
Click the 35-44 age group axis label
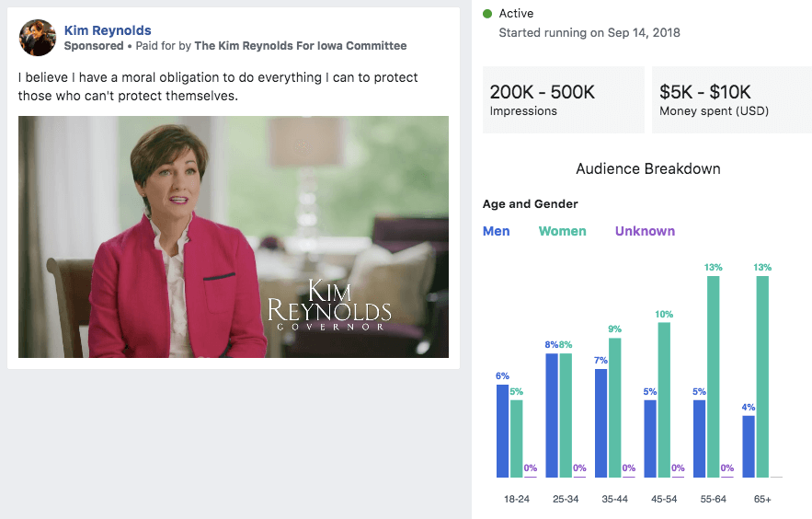pos(613,499)
